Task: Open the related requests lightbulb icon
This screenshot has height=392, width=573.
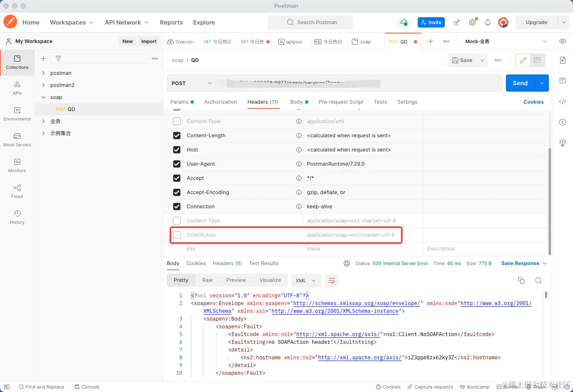Action: (x=562, y=143)
